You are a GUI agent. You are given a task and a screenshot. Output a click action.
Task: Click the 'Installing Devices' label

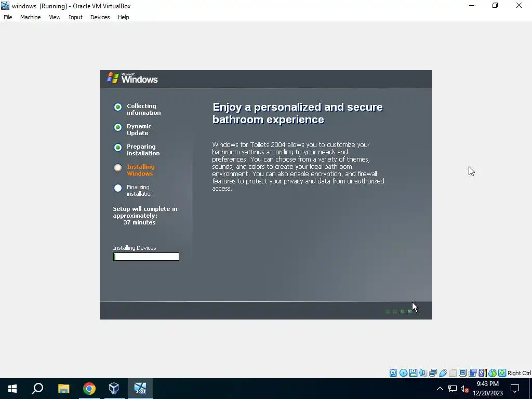[135, 248]
